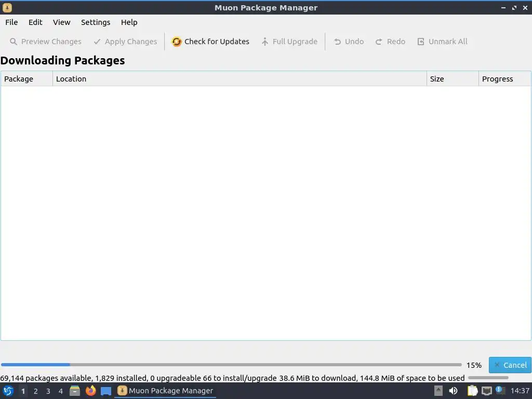Image resolution: width=532 pixels, height=399 pixels.
Task: Click the Full Upgrade toolbar button
Action: (x=289, y=42)
